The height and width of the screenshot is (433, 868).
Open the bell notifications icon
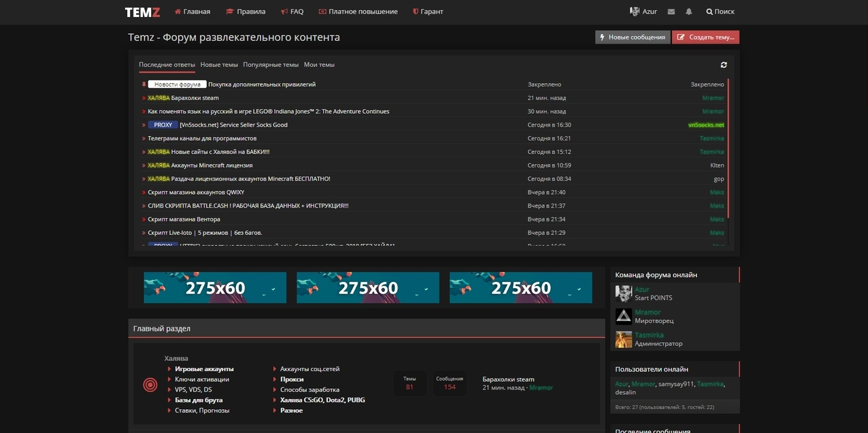click(689, 12)
